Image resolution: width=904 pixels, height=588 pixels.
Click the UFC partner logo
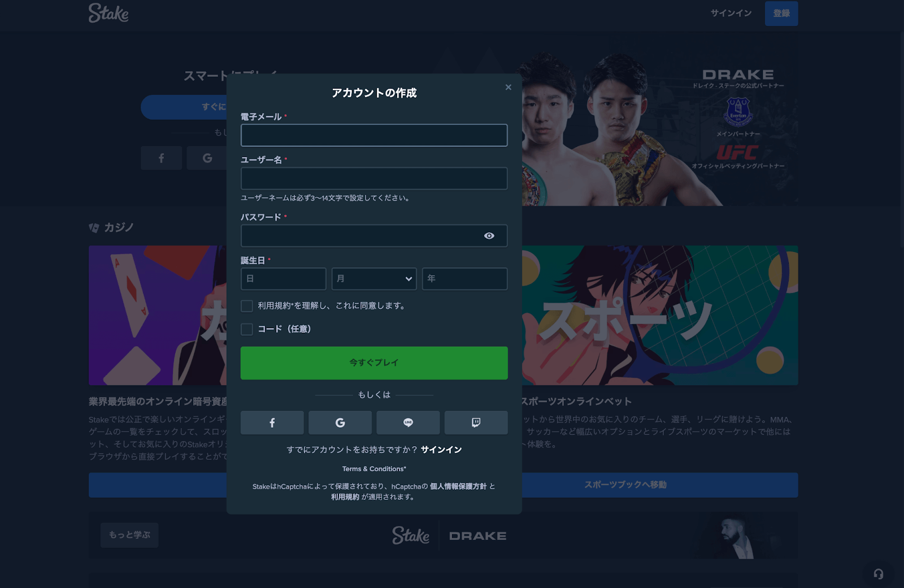(737, 153)
